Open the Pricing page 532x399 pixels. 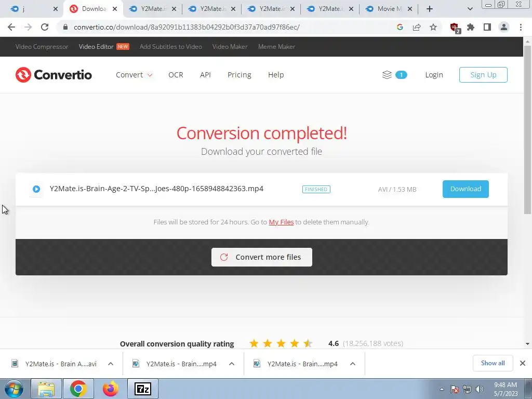[x=239, y=75]
